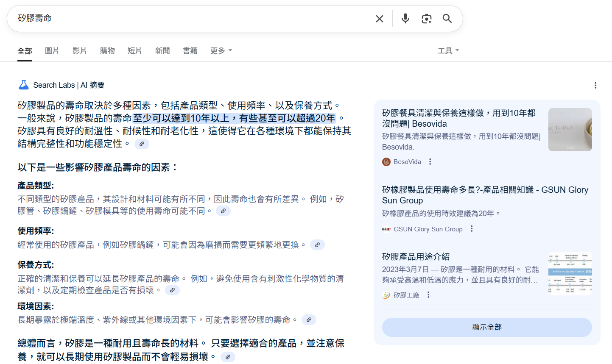Switch to the 短片 tab
This screenshot has width=612, height=364.
(135, 50)
